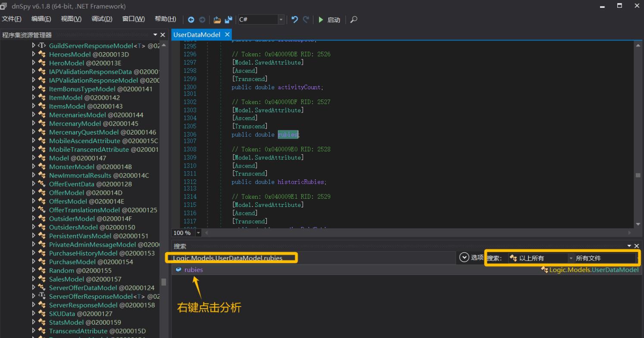
Task: Open the 程序集资源管理器 panel options dropdown
Action: [x=155, y=35]
